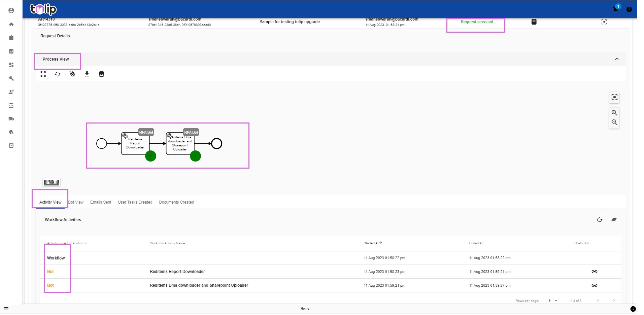The width and height of the screenshot is (644, 315).
Task: Click Reditems Dms downloader and Sharepoint Uploader name
Action: [x=199, y=285]
